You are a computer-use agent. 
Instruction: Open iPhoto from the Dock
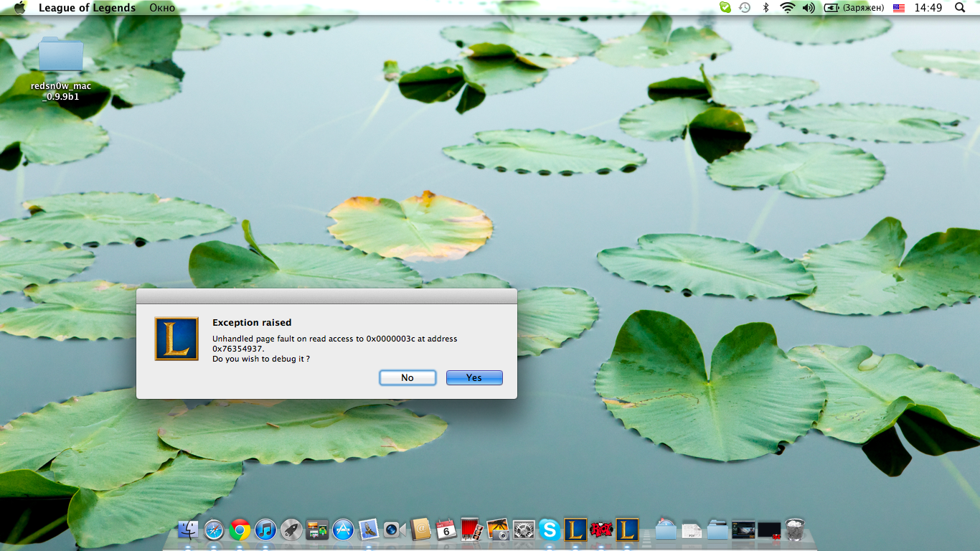(x=498, y=529)
